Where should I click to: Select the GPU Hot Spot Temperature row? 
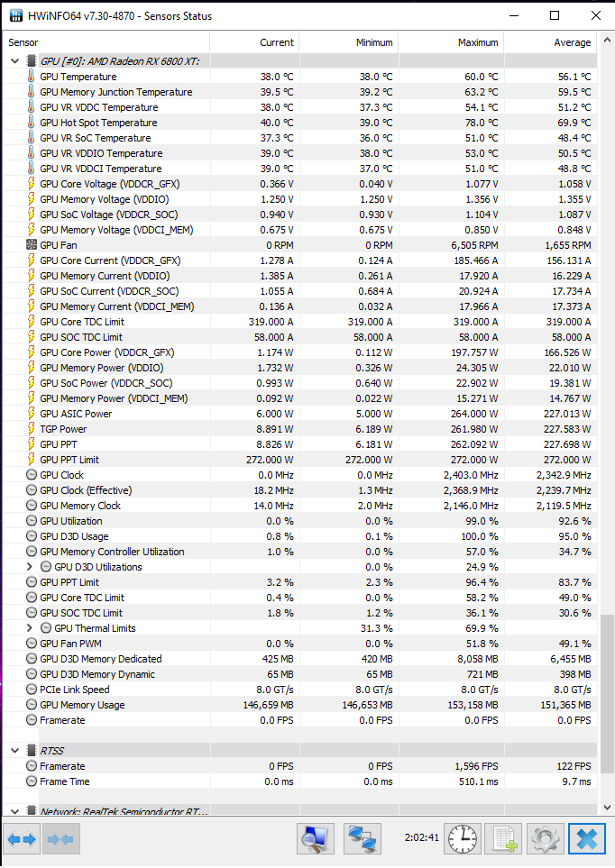click(299, 123)
